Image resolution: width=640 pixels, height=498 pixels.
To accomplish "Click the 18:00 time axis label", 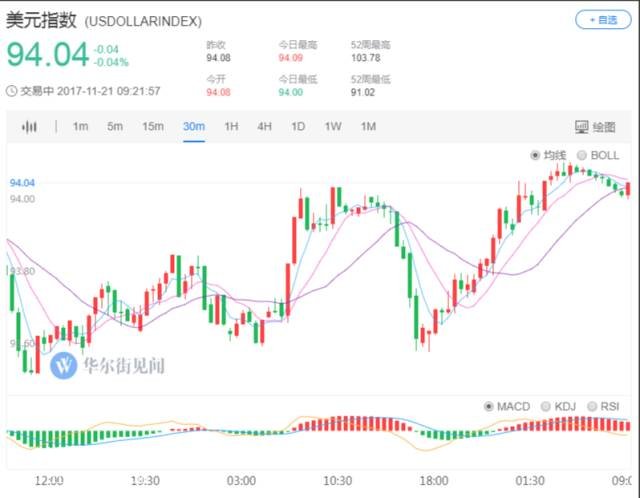I will (x=434, y=481).
